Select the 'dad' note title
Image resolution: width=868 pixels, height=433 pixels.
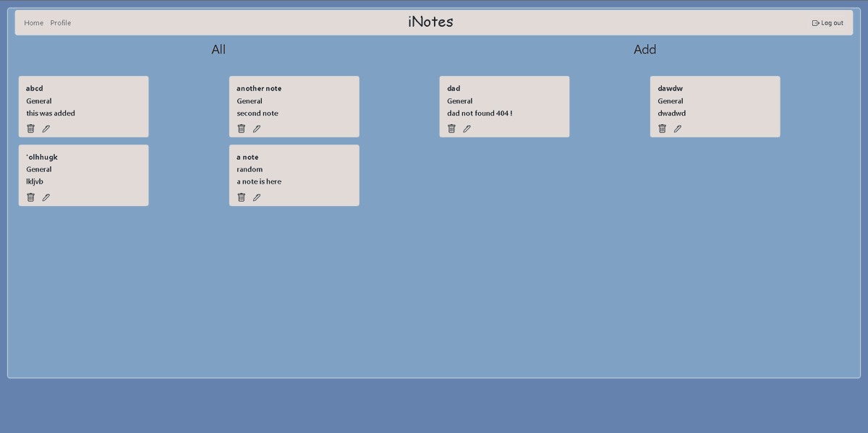tap(454, 88)
